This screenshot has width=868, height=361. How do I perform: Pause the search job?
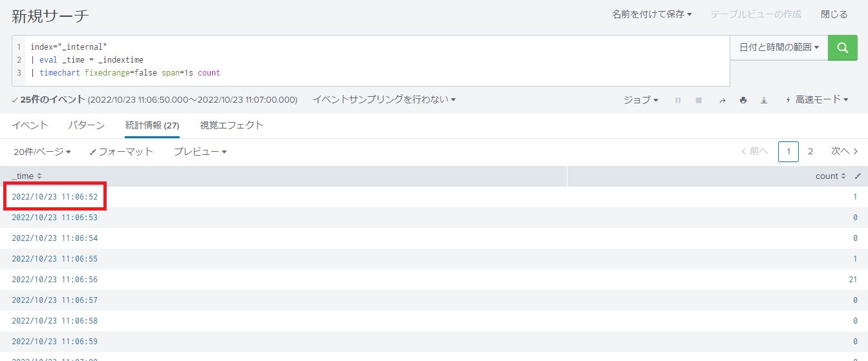(x=678, y=100)
